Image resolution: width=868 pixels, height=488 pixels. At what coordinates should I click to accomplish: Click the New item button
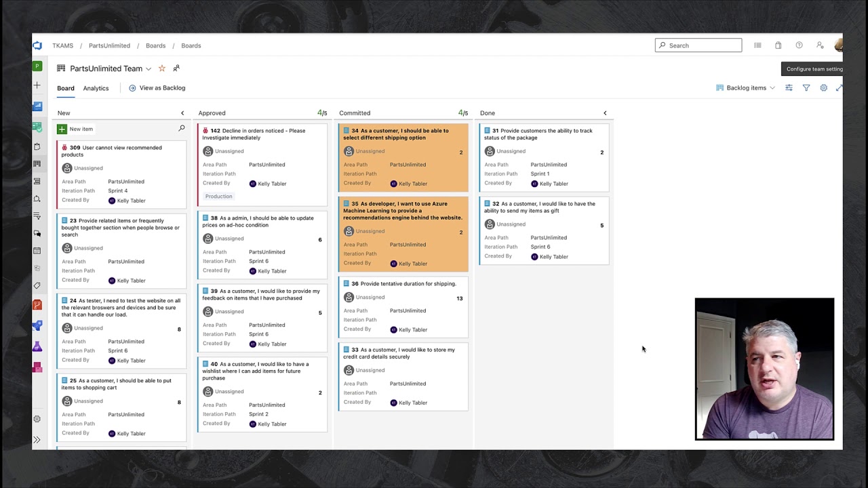click(x=75, y=129)
